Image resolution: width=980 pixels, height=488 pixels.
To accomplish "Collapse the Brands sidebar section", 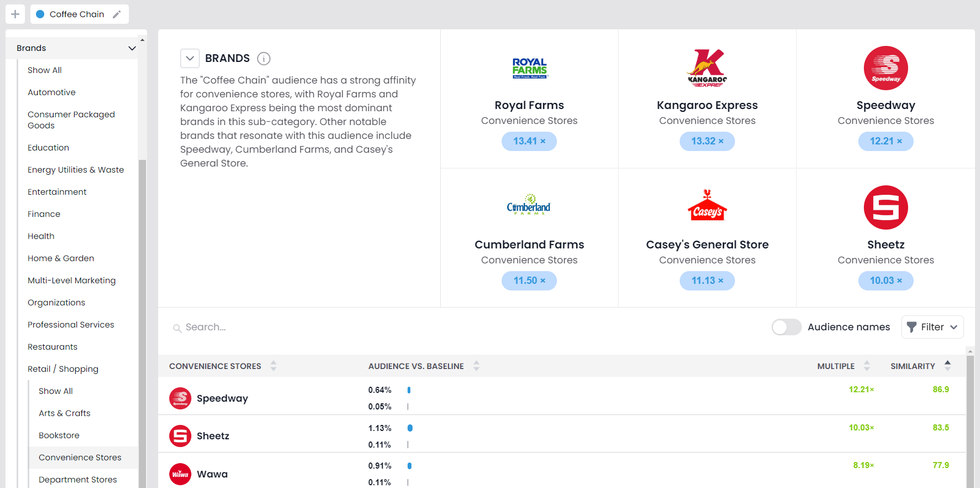I will [x=132, y=48].
